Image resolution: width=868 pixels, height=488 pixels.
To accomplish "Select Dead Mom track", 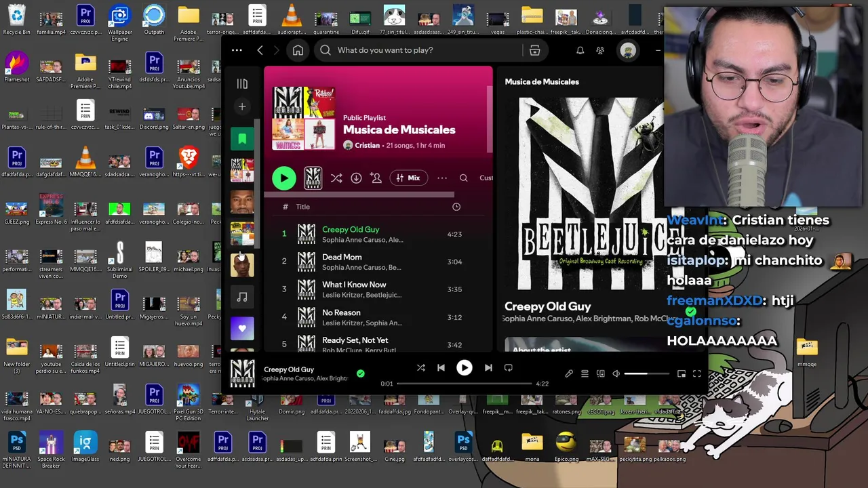I will (x=378, y=262).
